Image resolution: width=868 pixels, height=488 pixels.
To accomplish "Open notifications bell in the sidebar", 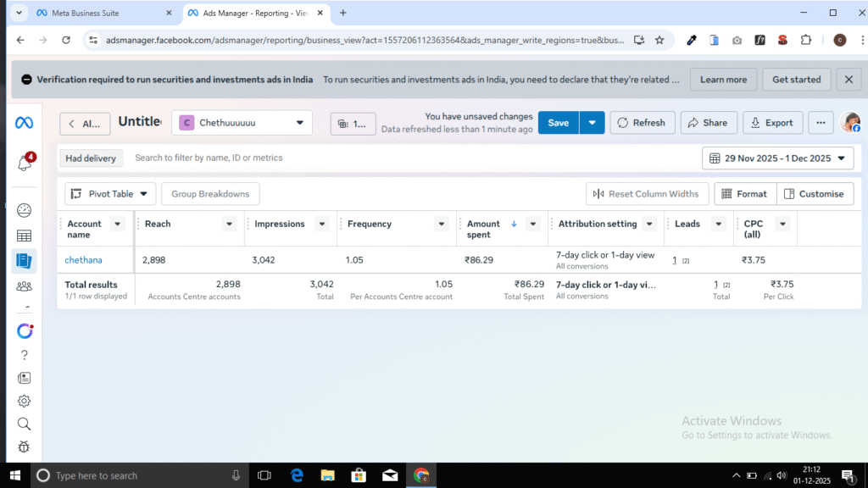I will pyautogui.click(x=25, y=164).
